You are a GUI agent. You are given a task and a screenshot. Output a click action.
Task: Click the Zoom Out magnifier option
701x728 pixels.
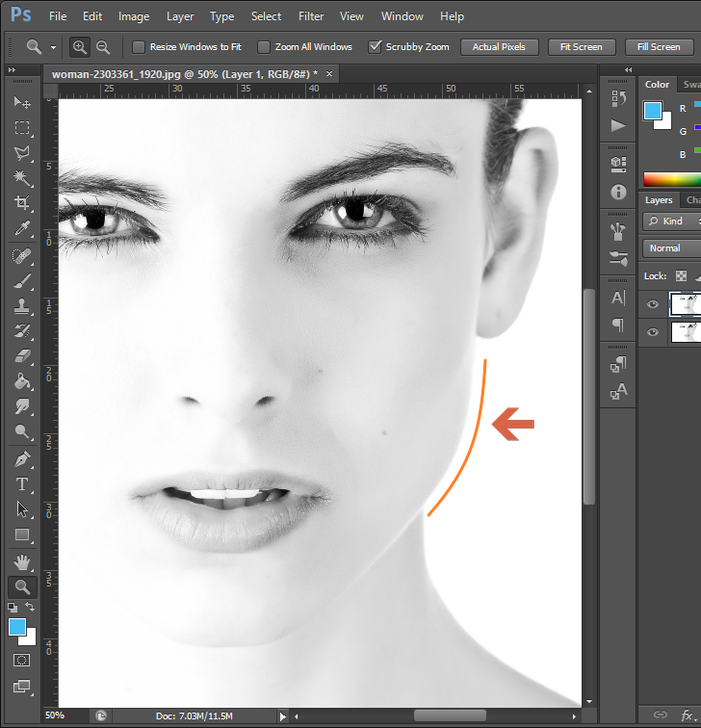pyautogui.click(x=103, y=47)
